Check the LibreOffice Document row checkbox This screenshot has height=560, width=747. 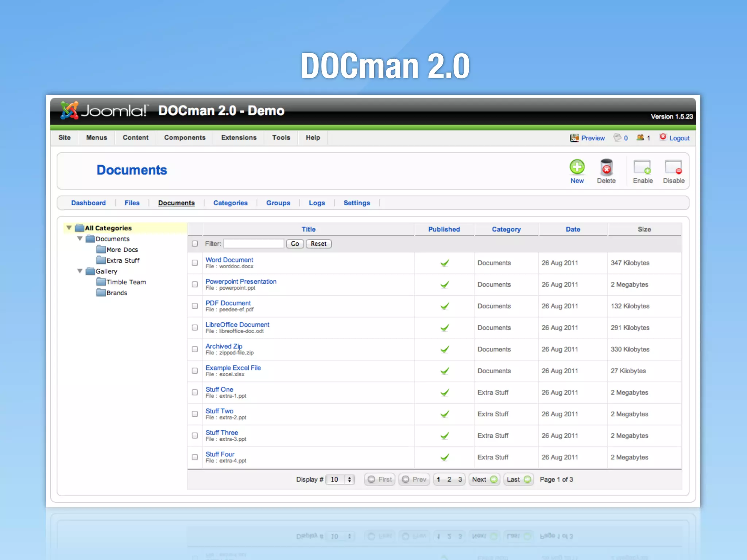tap(195, 328)
